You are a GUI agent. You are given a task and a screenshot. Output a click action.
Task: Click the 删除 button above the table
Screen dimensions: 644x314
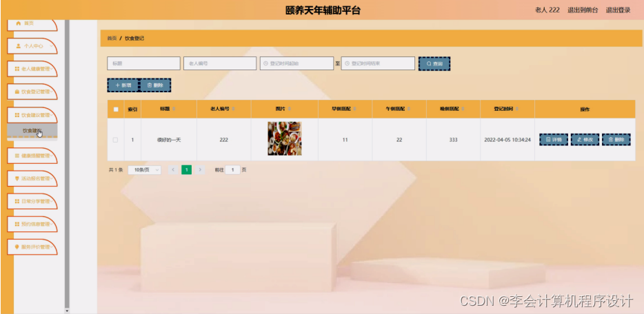coord(155,85)
